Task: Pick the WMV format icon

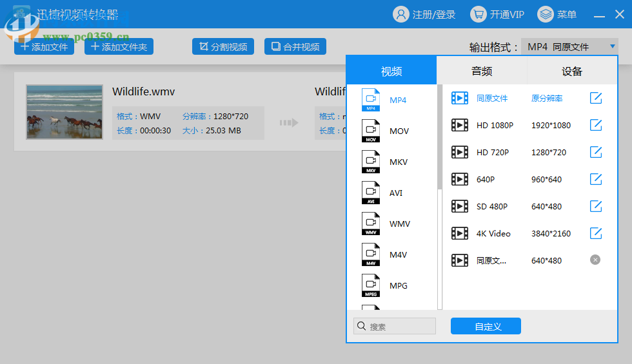Action: pos(371,224)
